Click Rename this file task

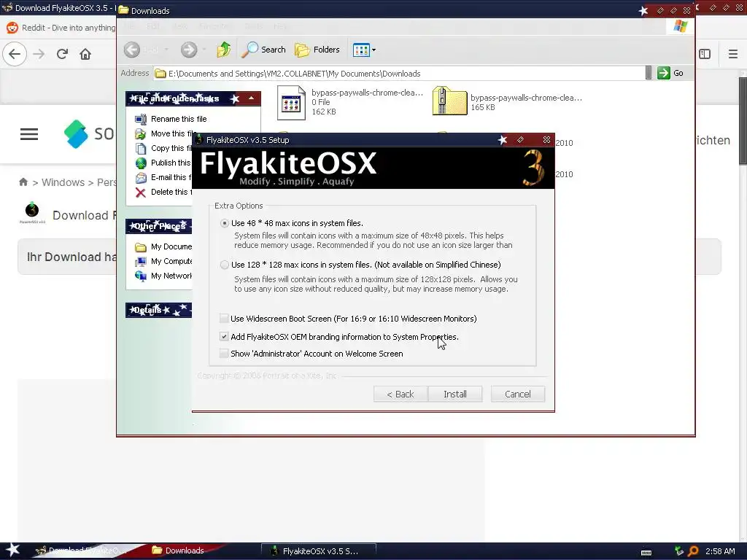click(x=179, y=119)
